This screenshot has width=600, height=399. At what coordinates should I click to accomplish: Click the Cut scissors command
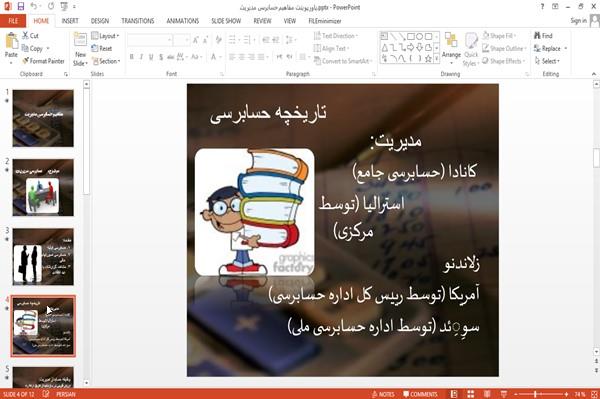click(x=30, y=36)
